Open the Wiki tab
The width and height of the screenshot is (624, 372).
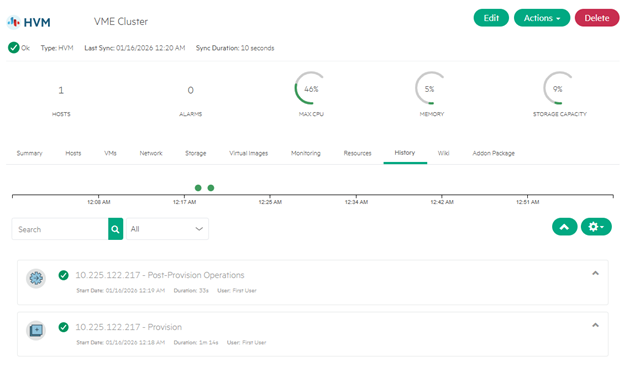click(443, 153)
